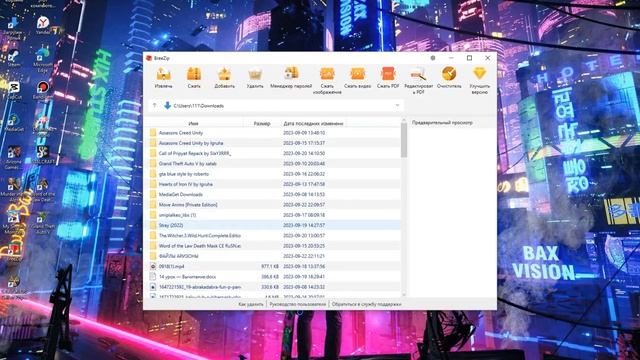Open the path bar dropdown arrow
This screenshot has height=360, width=640.
pos(397,106)
